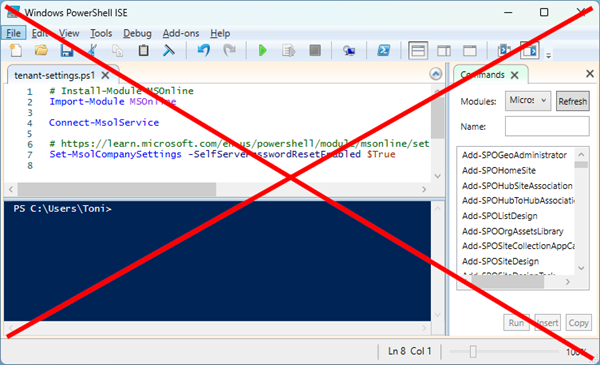Select Add-SPOSiteCollectionAppCatalog command
The height and width of the screenshot is (365, 600).
tap(518, 246)
